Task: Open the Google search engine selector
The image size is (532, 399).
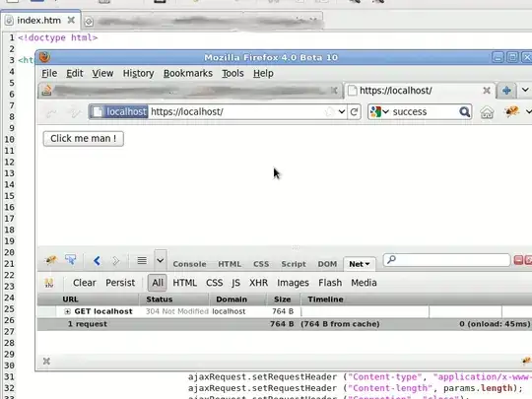Action: [x=379, y=111]
